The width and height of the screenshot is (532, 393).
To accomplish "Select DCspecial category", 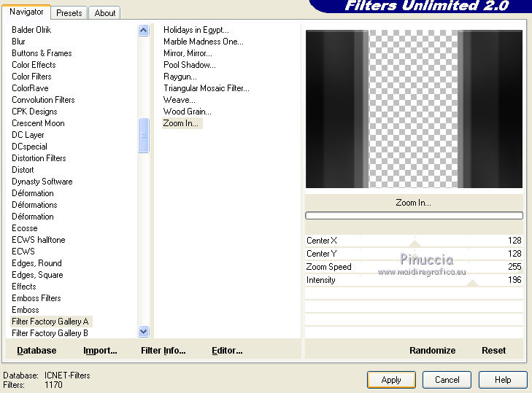I will pos(29,147).
